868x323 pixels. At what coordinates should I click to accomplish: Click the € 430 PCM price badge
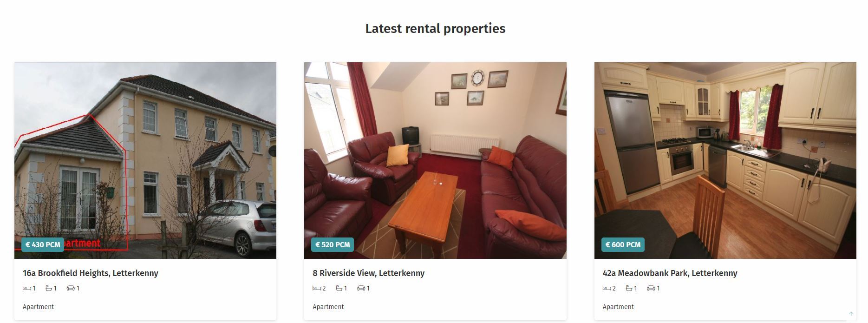[x=43, y=244]
